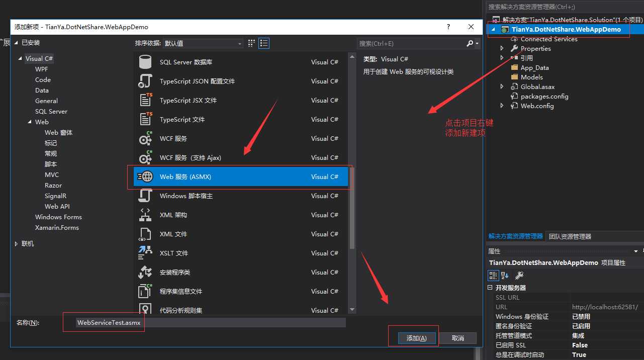Screen dimensions: 644x360
Task: Click the Properties wrench icon in solution tree
Action: [x=514, y=48]
